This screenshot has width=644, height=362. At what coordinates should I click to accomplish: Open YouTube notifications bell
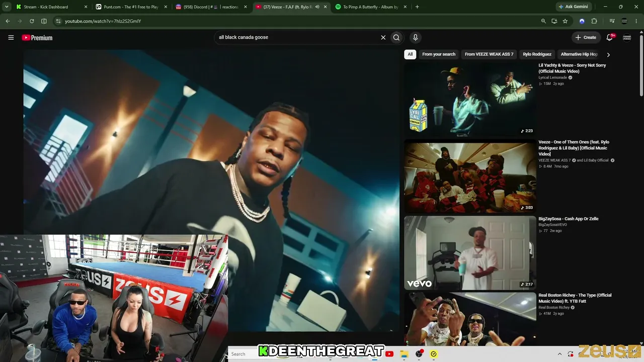tap(609, 37)
